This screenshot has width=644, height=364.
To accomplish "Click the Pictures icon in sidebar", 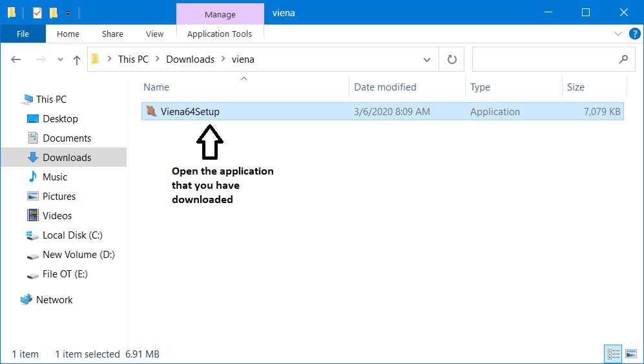I will 33,196.
